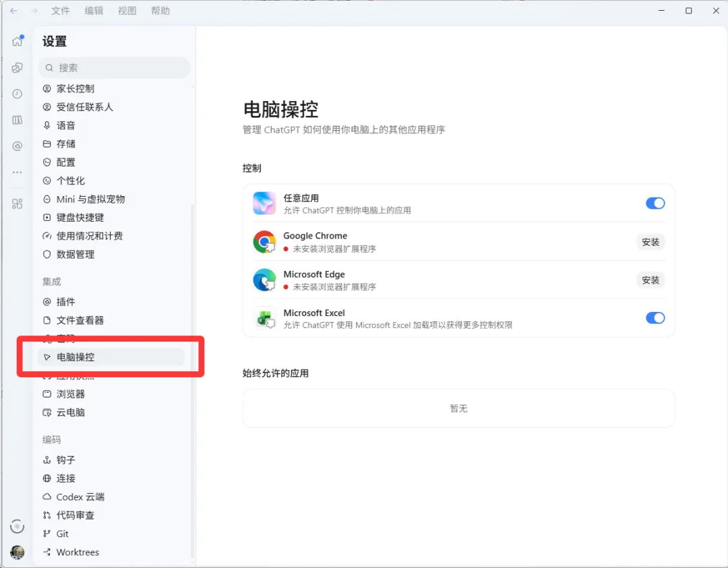The height and width of the screenshot is (568, 728).
Task: Open 配置 settings
Action: click(111, 162)
